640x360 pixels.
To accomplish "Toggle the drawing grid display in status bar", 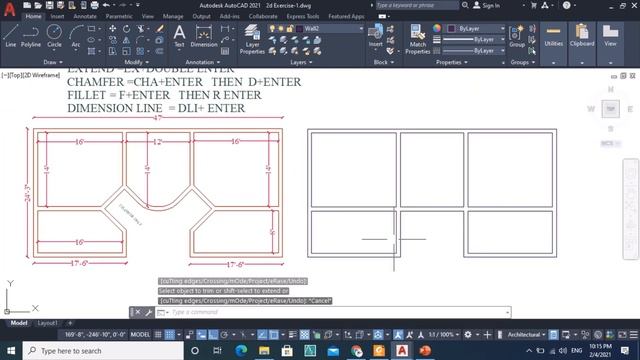I will tap(158, 335).
